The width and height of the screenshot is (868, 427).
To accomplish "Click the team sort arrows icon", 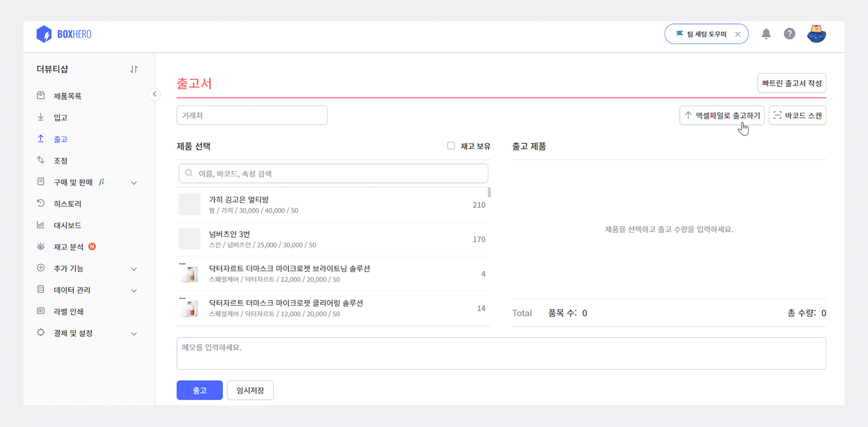I will (x=134, y=69).
